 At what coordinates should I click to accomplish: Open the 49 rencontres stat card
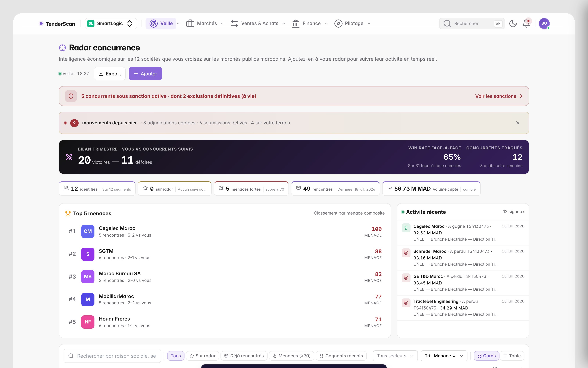point(335,189)
